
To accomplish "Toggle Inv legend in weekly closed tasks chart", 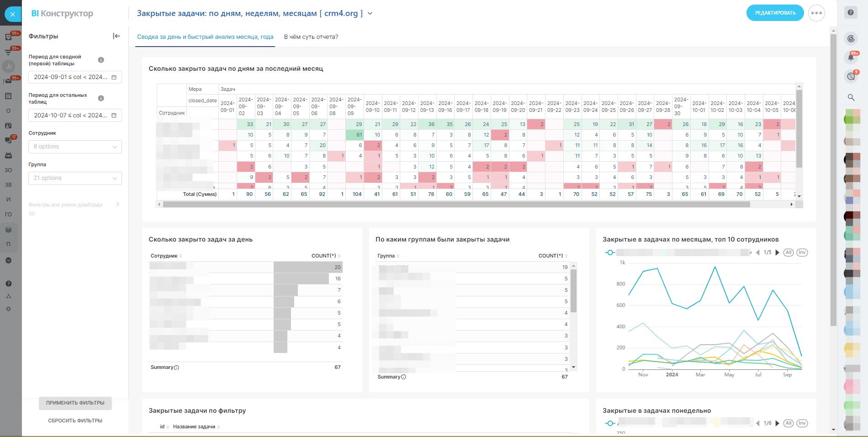I will pos(802,423).
